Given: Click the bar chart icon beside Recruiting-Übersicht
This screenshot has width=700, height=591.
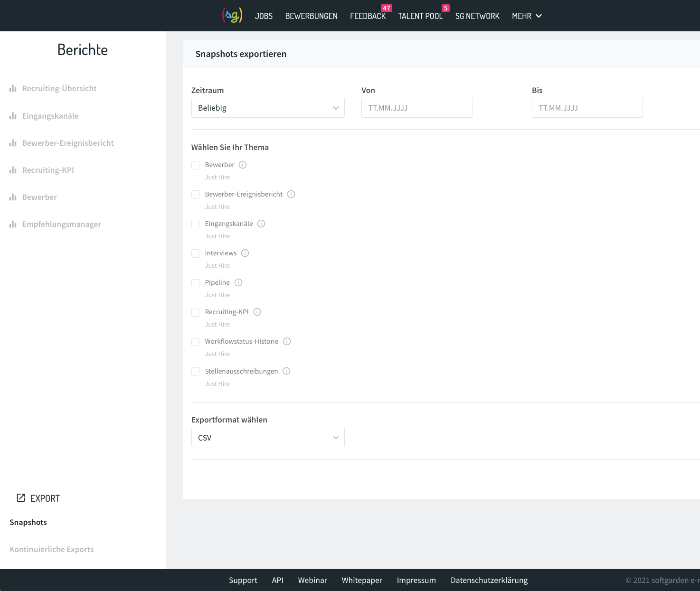Looking at the screenshot, I should click(x=13, y=88).
